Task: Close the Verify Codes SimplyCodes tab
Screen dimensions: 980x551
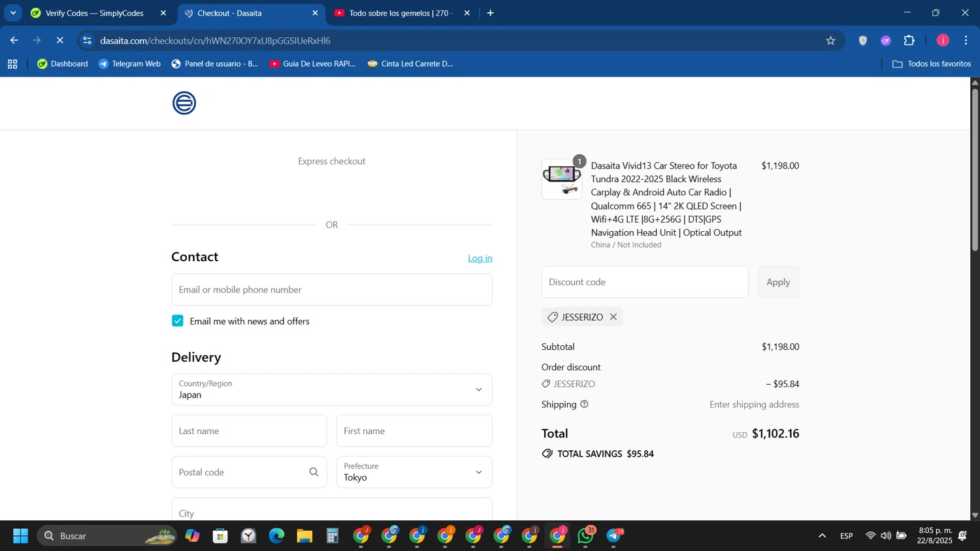Action: click(163, 13)
